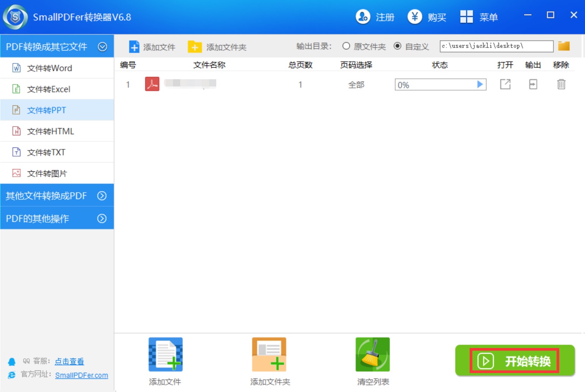This screenshot has height=392, width=585.
Task: Open the 菜单 menu
Action: [479, 17]
